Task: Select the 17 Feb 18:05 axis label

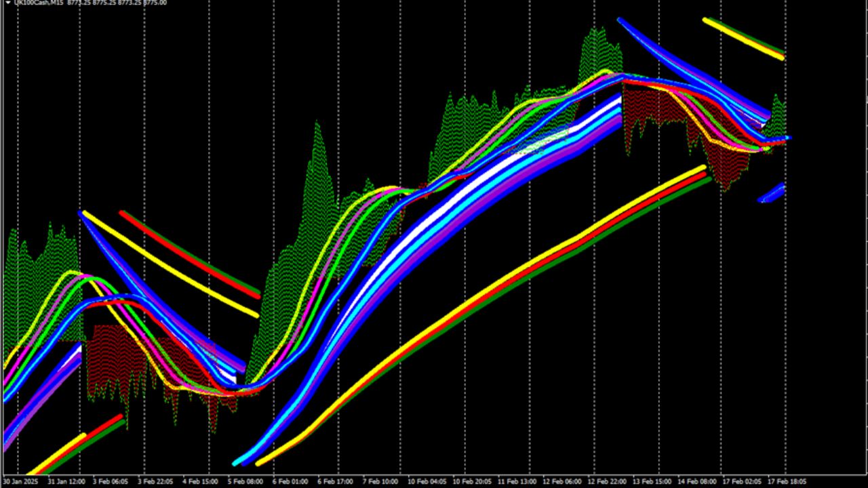Action: (x=787, y=482)
